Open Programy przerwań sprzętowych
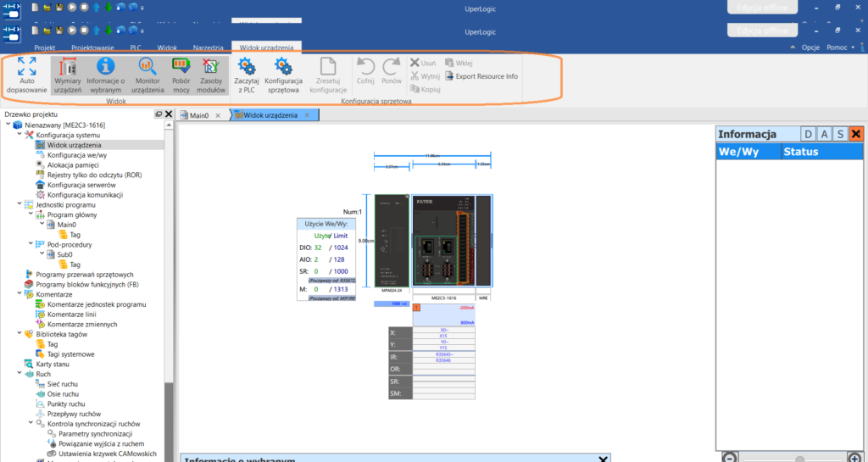868x462 pixels. click(84, 275)
